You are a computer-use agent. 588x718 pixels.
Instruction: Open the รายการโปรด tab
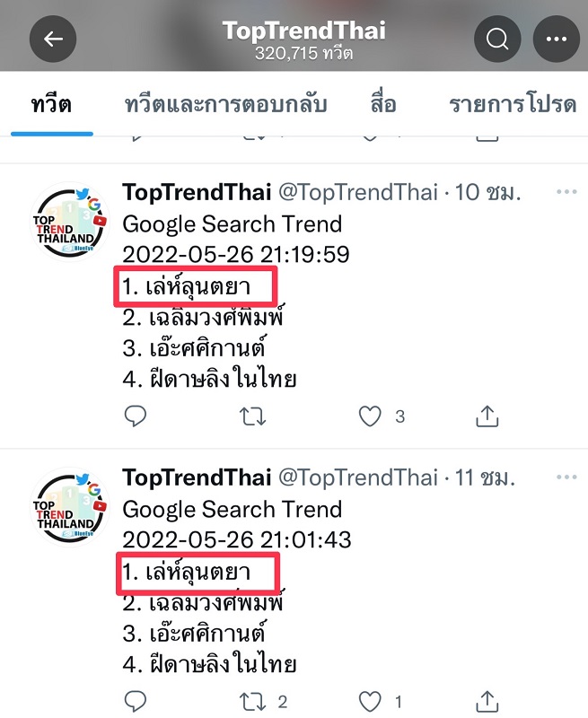point(513,104)
